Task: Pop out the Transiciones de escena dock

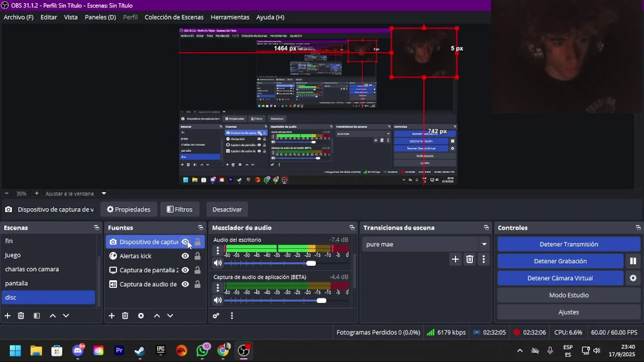Action: coord(486,228)
